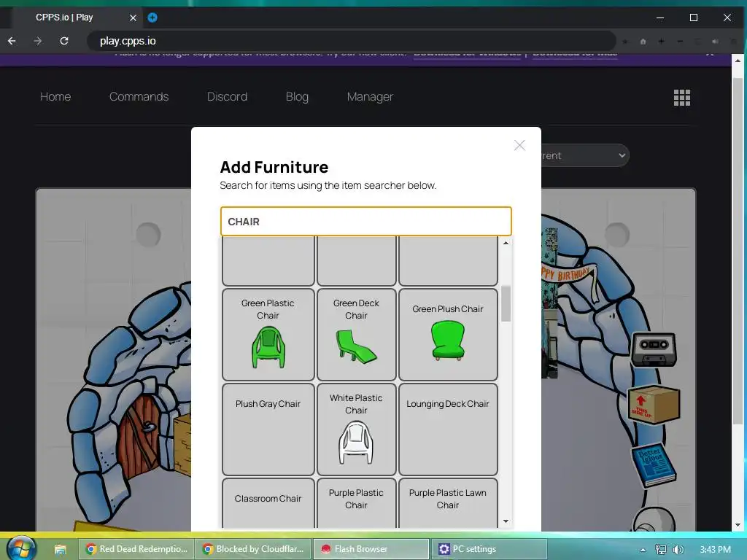Switch to Red Dead Redemption Chrome window
The width and height of the screenshot is (747, 560).
(x=136, y=549)
